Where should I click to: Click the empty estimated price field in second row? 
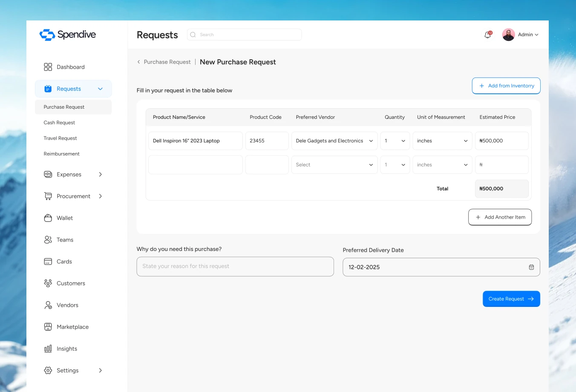pos(502,164)
